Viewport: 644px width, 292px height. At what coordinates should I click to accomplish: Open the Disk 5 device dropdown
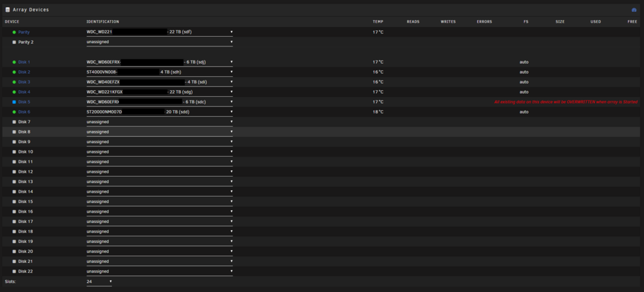159,102
